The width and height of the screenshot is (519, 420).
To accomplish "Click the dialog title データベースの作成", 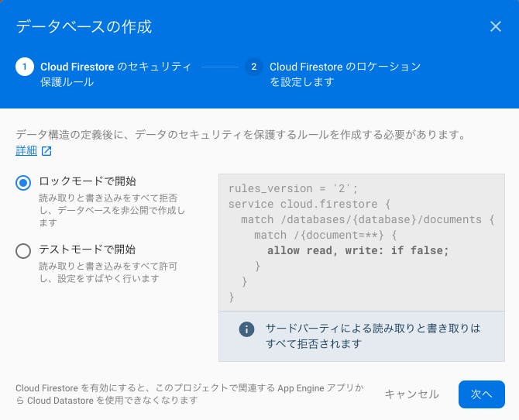I will pyautogui.click(x=84, y=26).
